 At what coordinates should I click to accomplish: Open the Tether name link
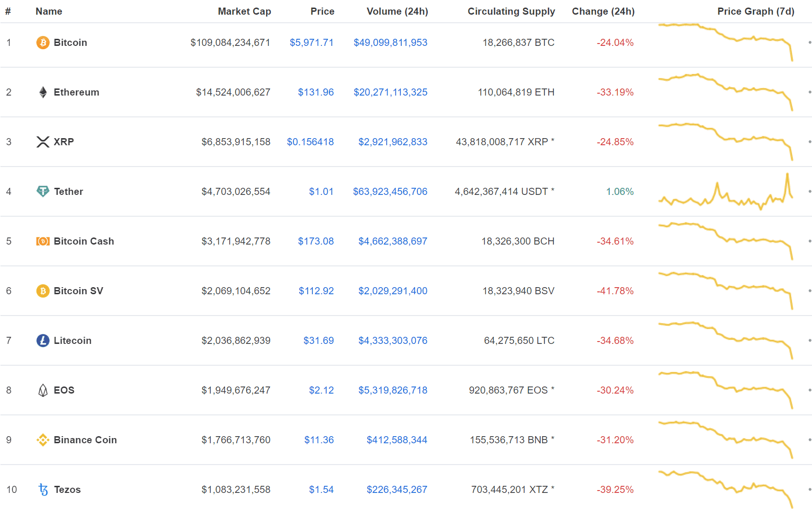69,192
